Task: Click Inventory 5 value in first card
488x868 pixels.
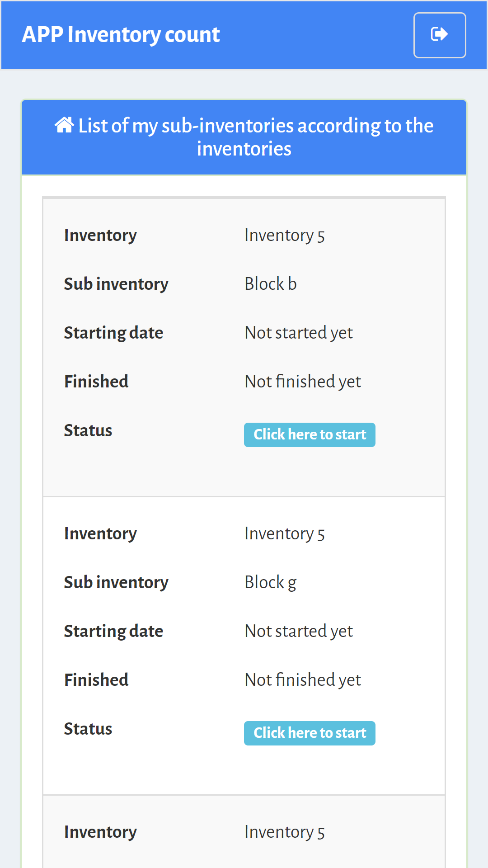Action: click(285, 236)
